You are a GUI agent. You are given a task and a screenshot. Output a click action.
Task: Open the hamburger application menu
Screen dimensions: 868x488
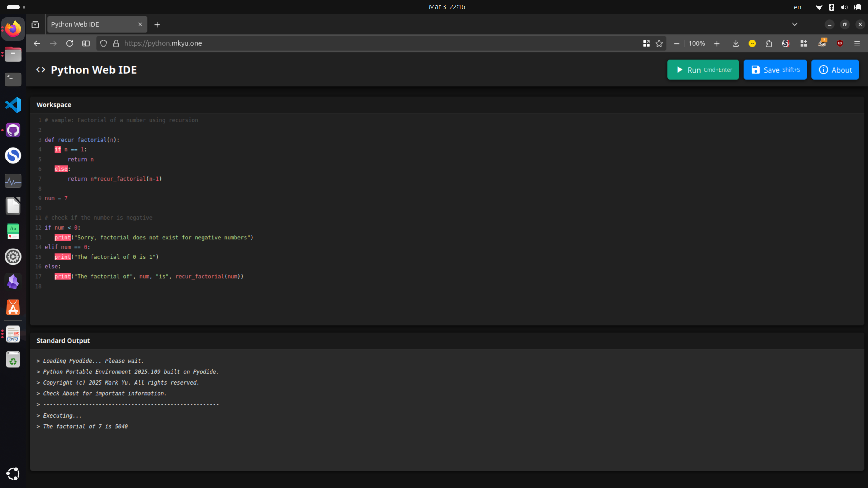(857, 43)
